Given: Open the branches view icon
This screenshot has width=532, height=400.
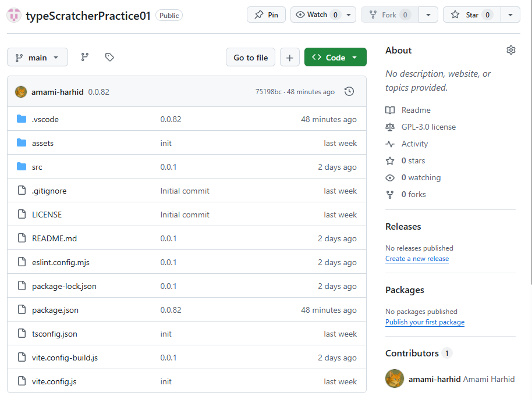Looking at the screenshot, I should [x=85, y=58].
